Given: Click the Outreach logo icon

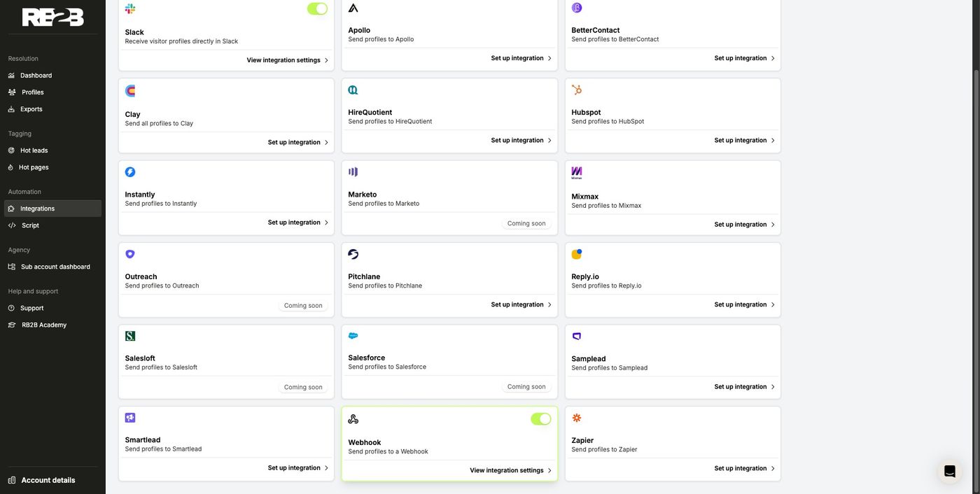Looking at the screenshot, I should click(130, 254).
